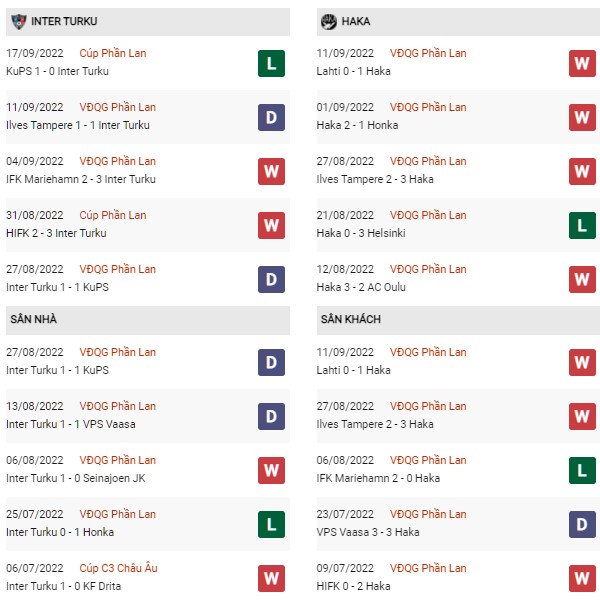Click the Haka club logo icon

point(329,21)
